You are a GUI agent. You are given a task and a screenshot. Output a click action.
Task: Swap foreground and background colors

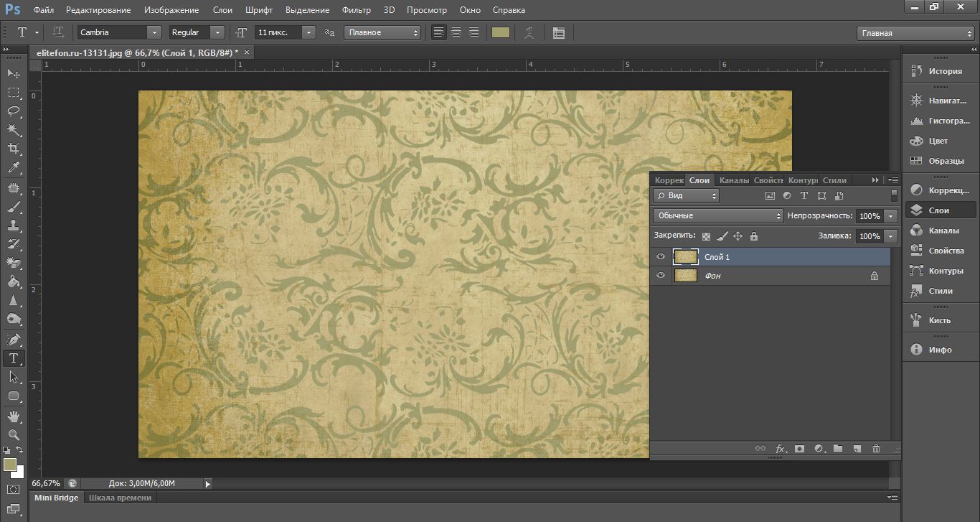pos(20,449)
